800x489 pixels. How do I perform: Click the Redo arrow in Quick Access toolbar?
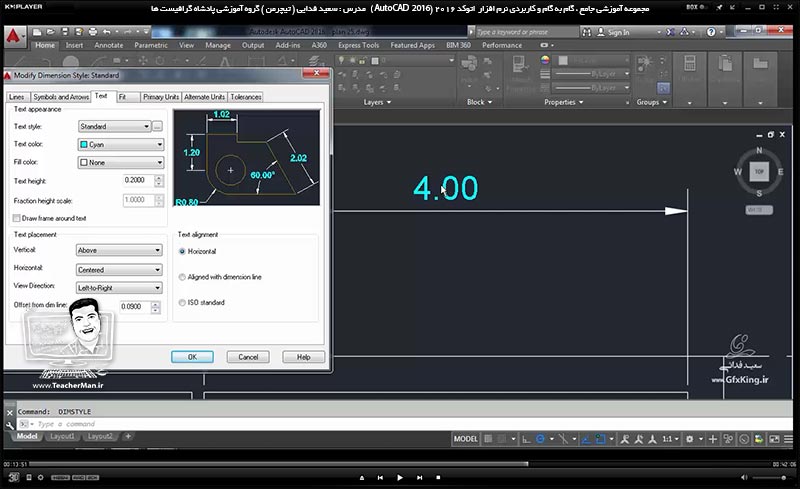pos(128,32)
